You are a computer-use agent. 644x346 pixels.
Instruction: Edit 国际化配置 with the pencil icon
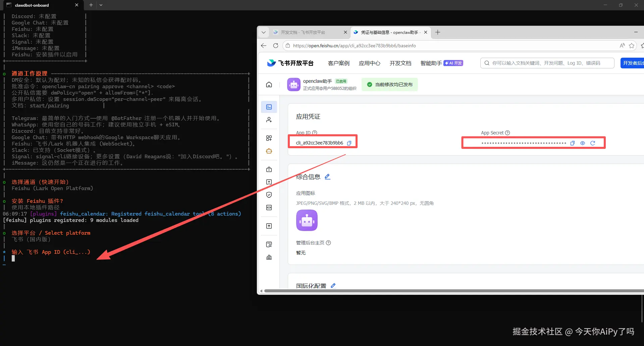point(333,286)
